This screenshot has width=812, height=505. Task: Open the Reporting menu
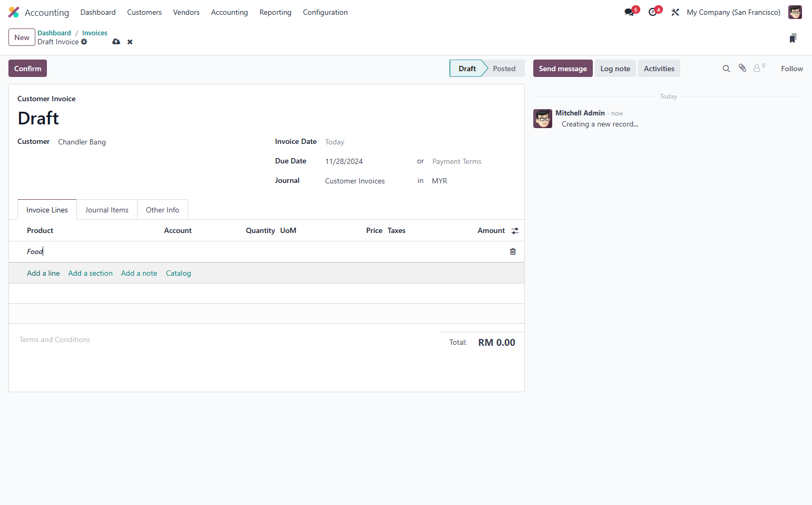(x=275, y=12)
